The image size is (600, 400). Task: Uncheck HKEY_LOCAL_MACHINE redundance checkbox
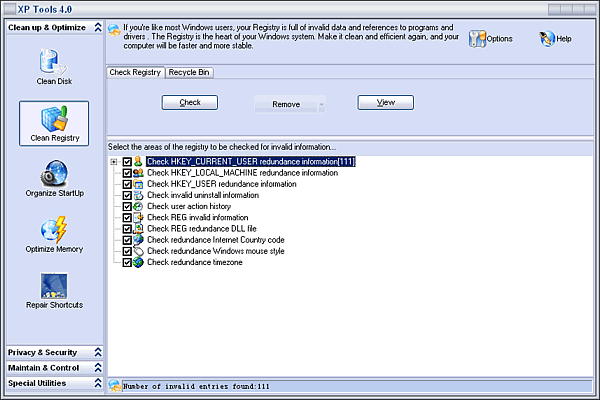[x=127, y=173]
